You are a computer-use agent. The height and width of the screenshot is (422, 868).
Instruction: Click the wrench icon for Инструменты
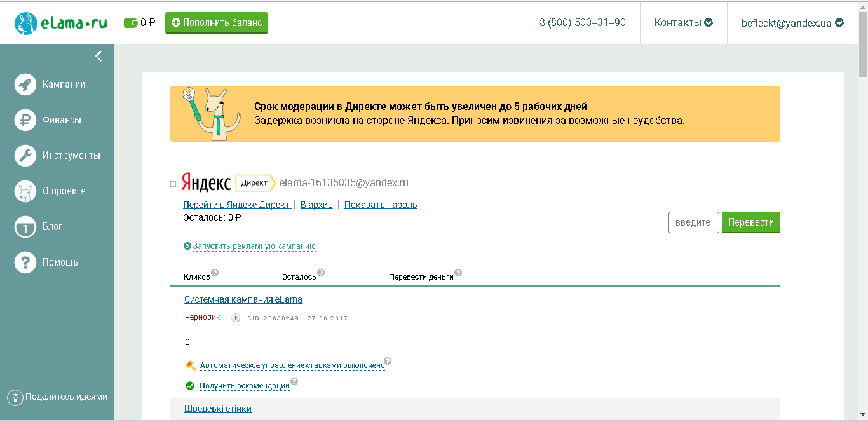click(x=25, y=156)
